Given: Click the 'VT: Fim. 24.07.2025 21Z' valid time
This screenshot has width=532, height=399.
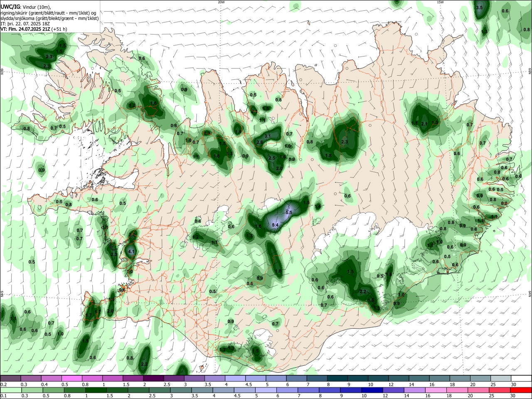Looking at the screenshot, I should pos(26,29).
